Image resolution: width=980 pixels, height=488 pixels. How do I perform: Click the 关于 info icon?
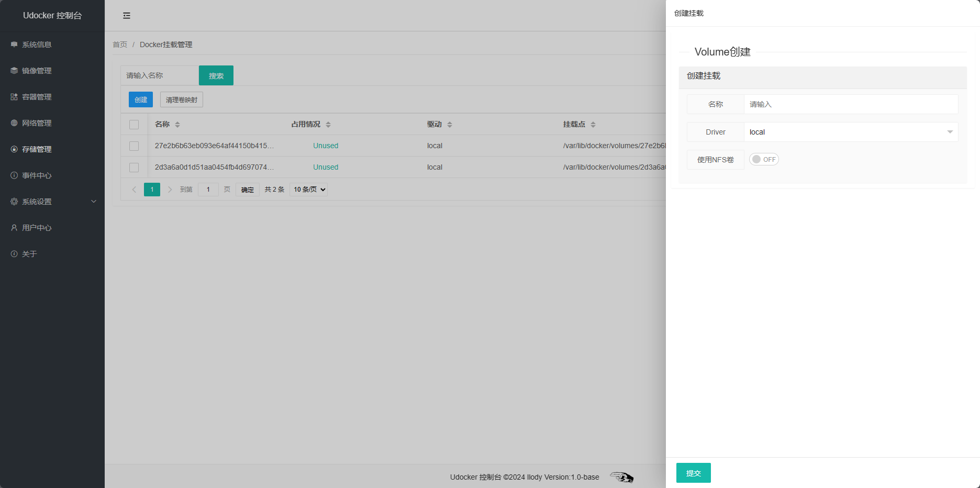14,254
